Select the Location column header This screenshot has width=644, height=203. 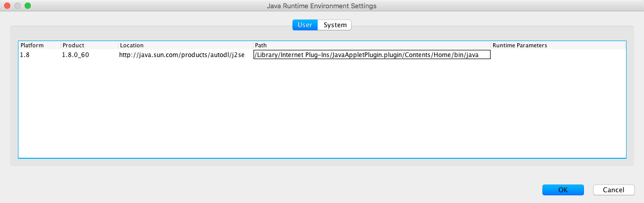(x=186, y=45)
